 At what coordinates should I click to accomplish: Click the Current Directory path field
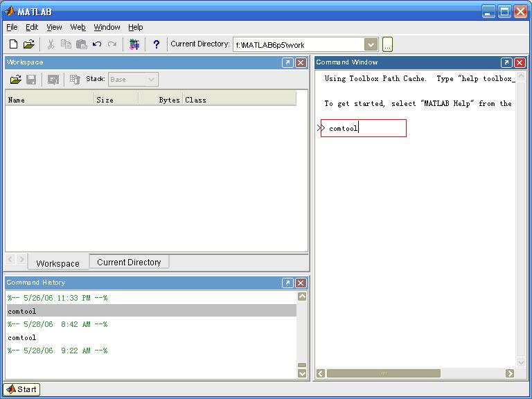click(299, 45)
